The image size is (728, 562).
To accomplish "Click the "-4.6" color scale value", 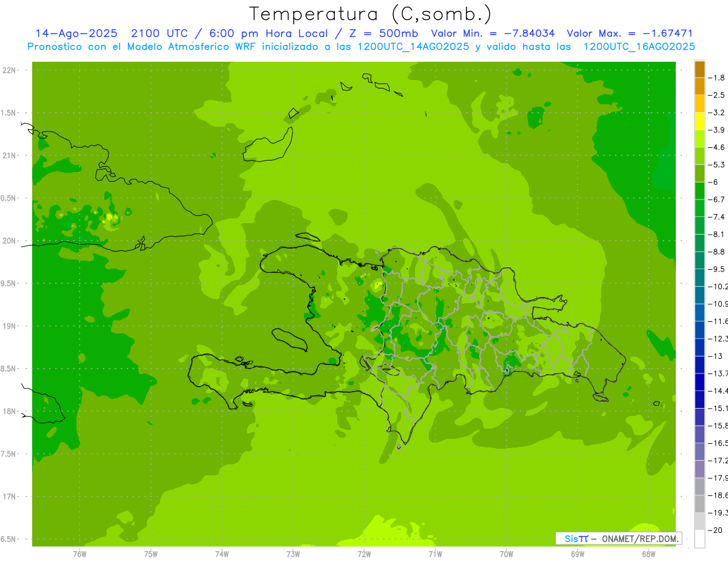I will (717, 147).
